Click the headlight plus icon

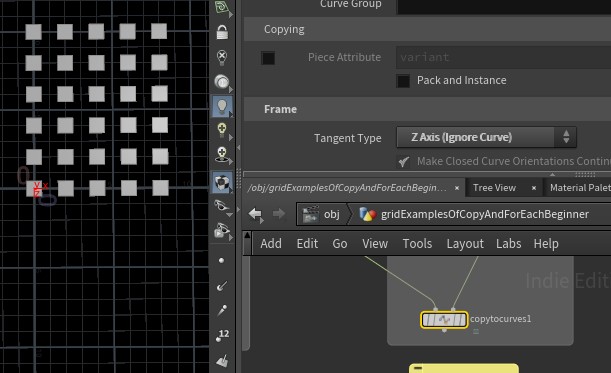click(x=222, y=130)
